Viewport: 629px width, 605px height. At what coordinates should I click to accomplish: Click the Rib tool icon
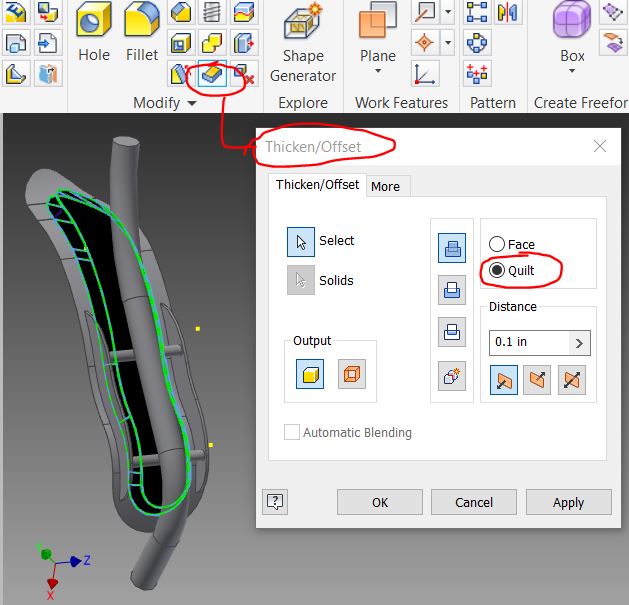click(16, 74)
